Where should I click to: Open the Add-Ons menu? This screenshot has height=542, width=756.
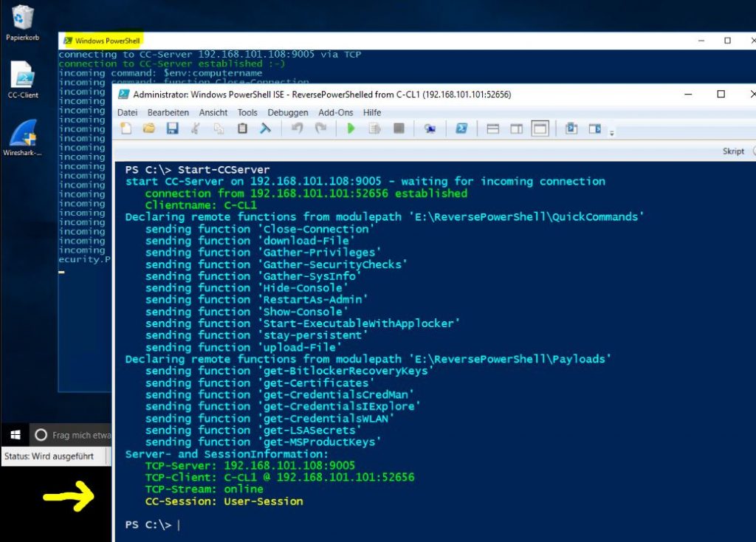tap(336, 112)
